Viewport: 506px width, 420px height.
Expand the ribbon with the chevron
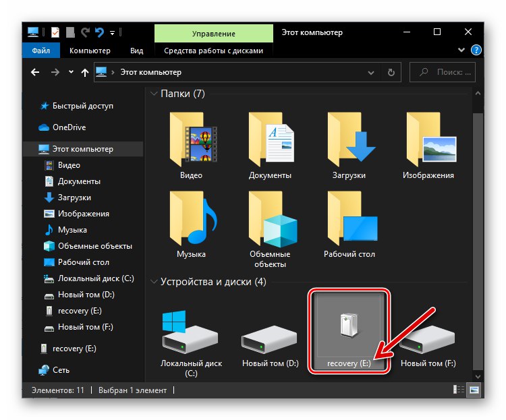click(x=461, y=50)
